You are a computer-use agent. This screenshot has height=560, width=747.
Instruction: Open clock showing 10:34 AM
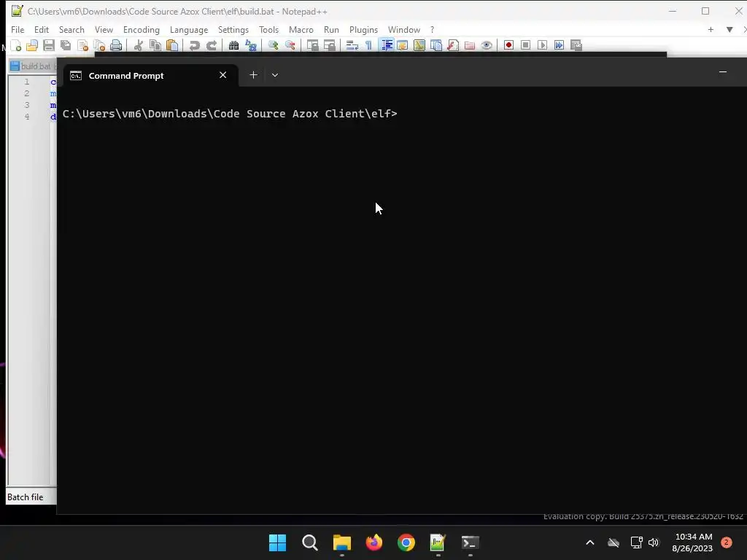coord(693,542)
